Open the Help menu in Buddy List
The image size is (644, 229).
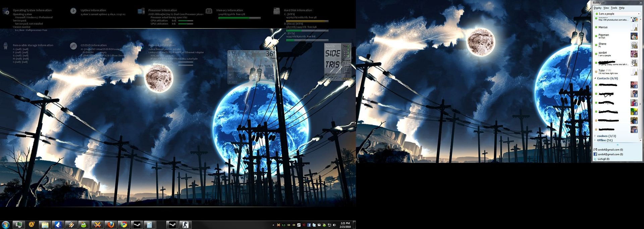[622, 8]
